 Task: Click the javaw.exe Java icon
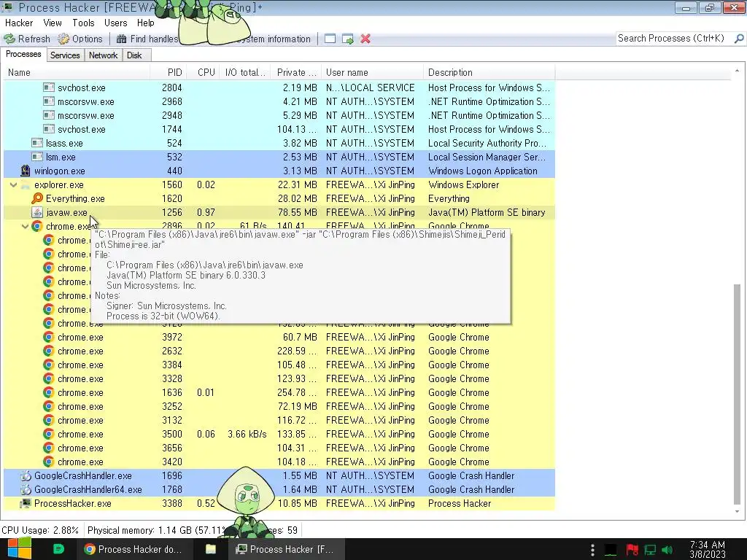37,212
